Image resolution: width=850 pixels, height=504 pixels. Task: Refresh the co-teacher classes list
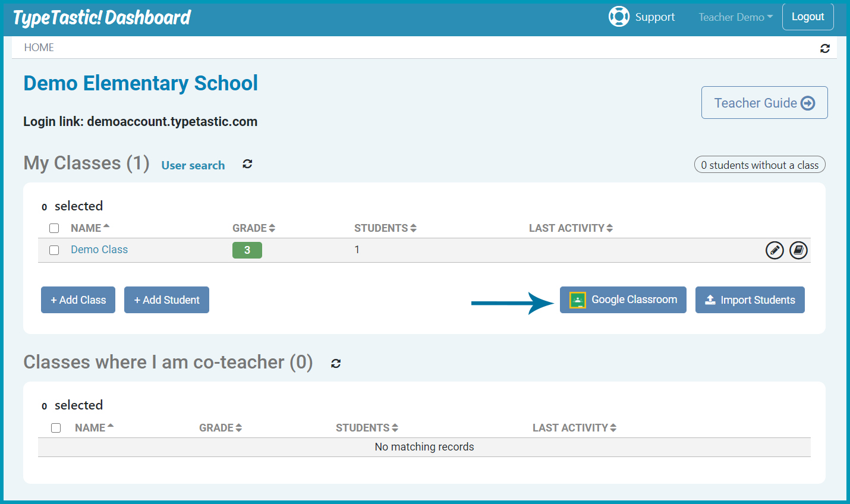pyautogui.click(x=336, y=363)
